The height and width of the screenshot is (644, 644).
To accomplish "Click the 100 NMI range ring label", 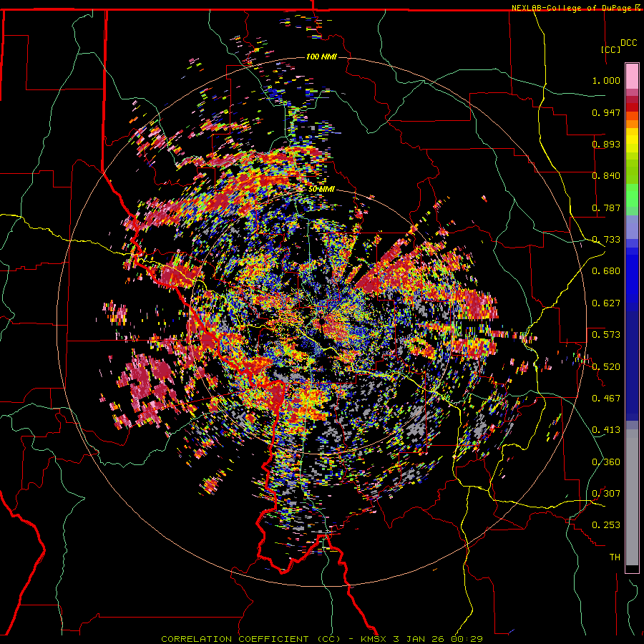I will click(x=321, y=57).
